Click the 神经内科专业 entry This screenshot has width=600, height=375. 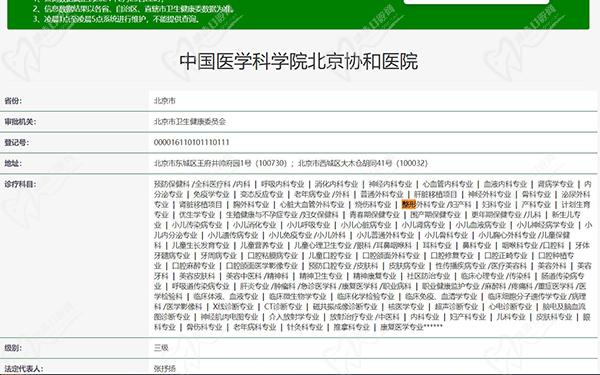390,184
